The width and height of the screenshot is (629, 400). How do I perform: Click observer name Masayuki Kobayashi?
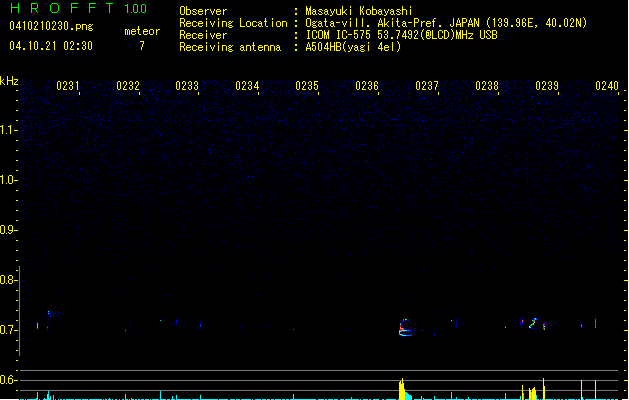tap(359, 11)
